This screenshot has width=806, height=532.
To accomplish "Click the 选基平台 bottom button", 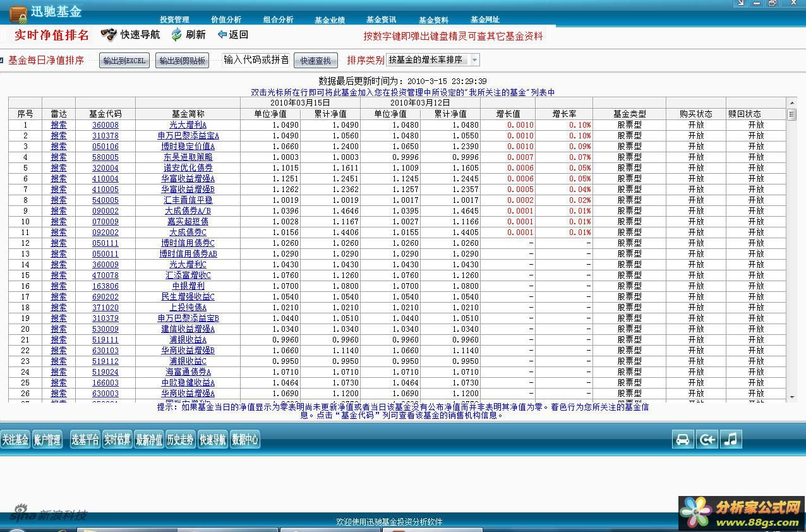I will [x=85, y=440].
